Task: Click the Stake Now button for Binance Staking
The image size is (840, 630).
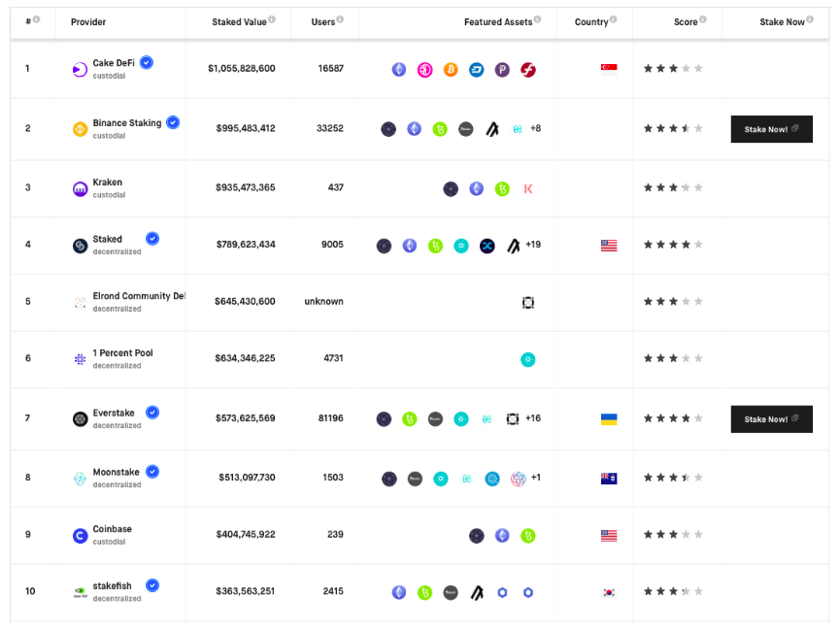Action: tap(771, 128)
